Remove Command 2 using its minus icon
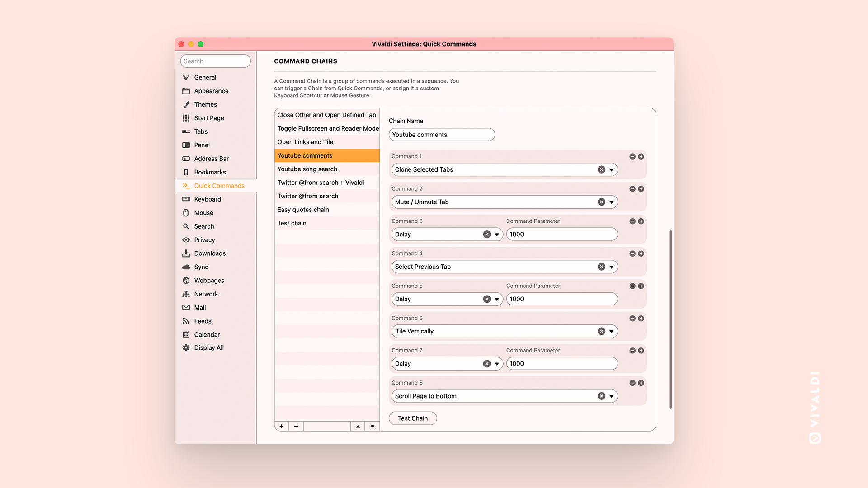 coord(632,189)
